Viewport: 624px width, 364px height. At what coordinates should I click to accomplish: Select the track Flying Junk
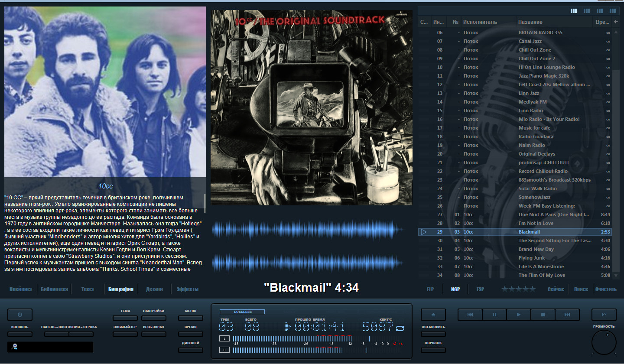[x=515, y=258]
